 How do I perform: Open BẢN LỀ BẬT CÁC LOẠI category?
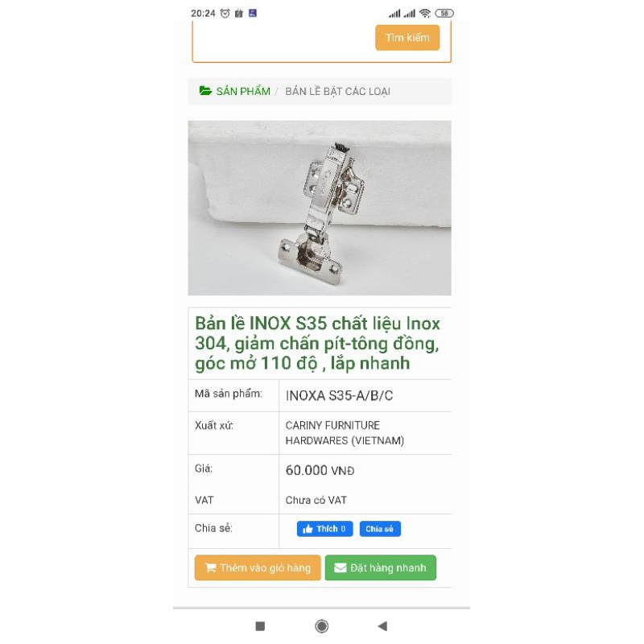click(x=337, y=91)
